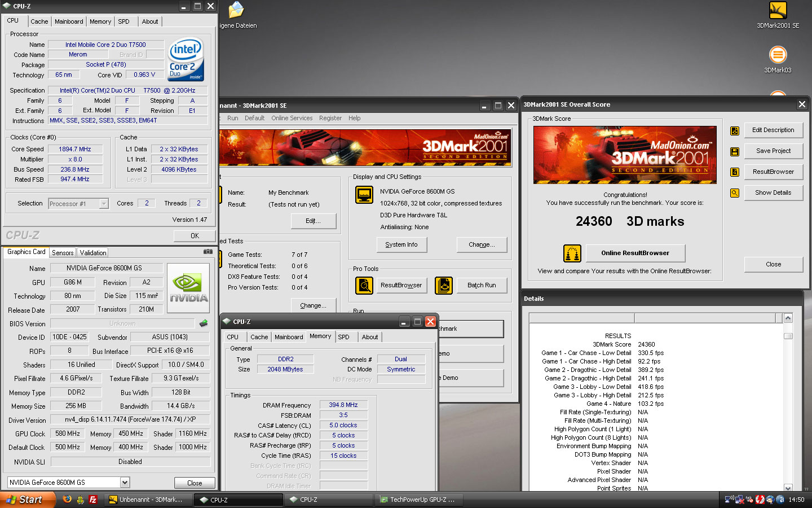The image size is (812, 508).
Task: Open the disconnected network tray icon
Action: tap(739, 500)
